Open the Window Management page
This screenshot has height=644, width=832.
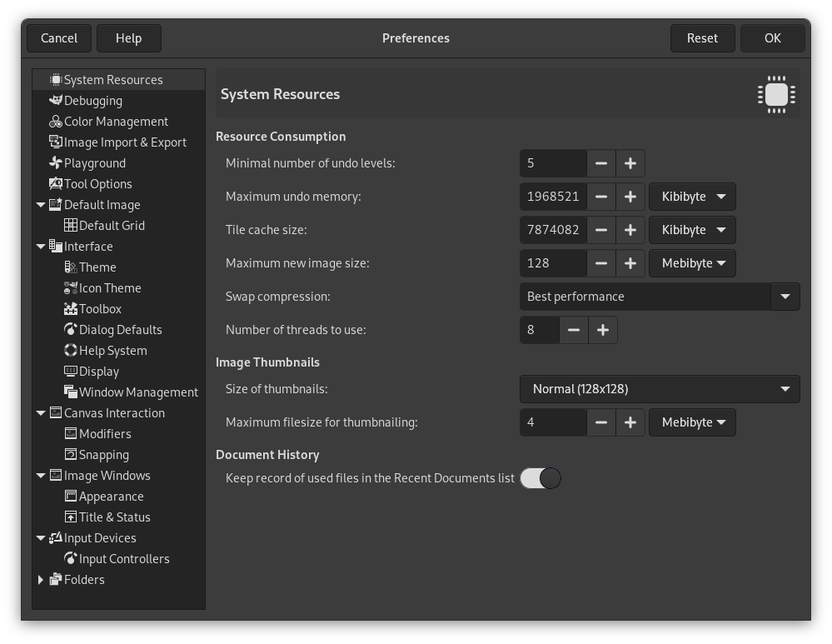[x=137, y=392]
